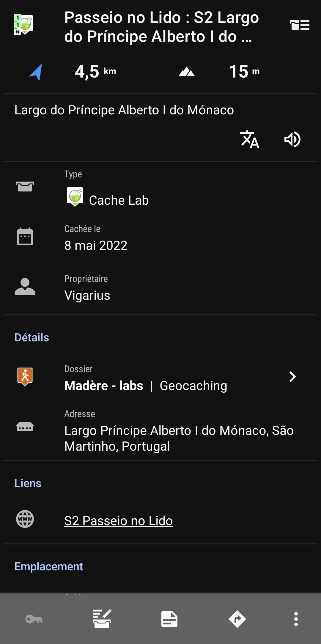This screenshot has width=321, height=644.
Task: Tap the address Largo Príncipe Alberto text
Action: click(x=179, y=438)
